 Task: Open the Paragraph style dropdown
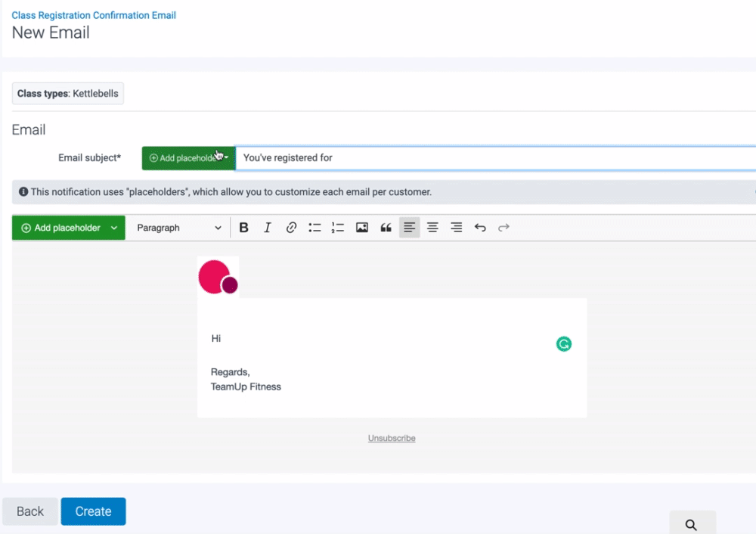178,228
